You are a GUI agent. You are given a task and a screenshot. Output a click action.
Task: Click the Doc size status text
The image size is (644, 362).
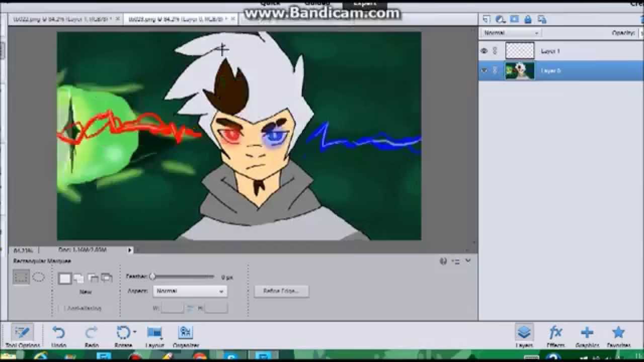coord(83,249)
